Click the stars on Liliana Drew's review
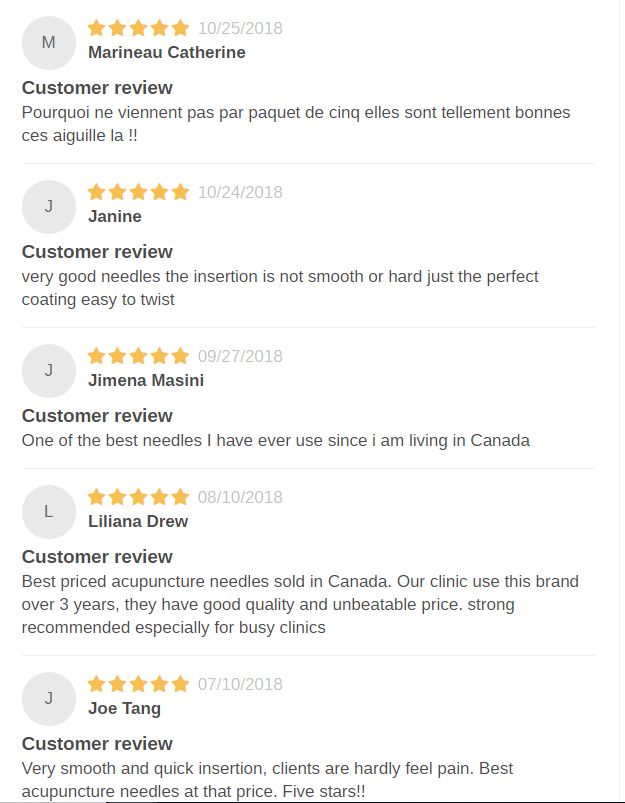The height and width of the screenshot is (803, 625). [138, 497]
